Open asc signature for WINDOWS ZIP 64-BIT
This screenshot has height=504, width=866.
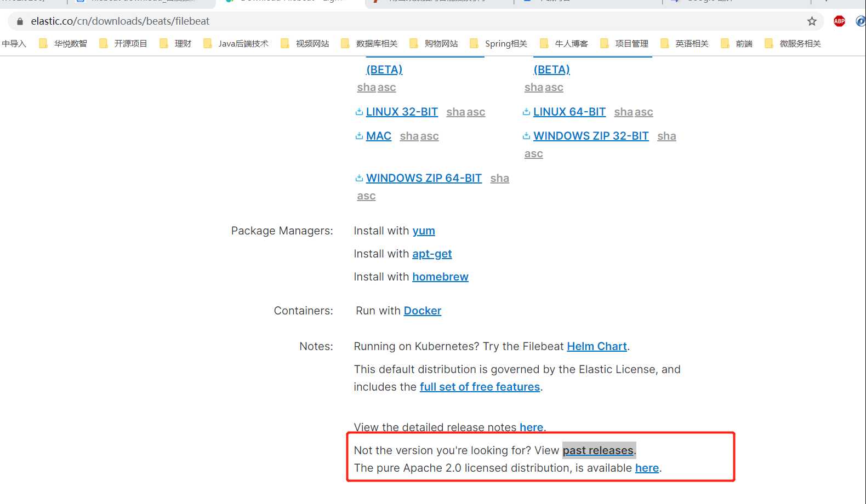pyautogui.click(x=366, y=196)
